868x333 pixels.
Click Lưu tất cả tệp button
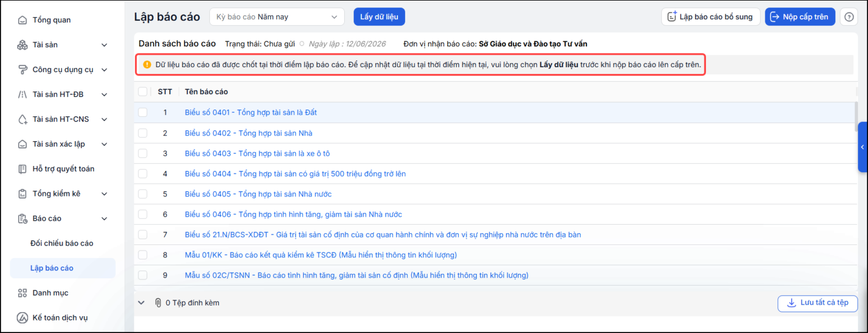point(818,303)
